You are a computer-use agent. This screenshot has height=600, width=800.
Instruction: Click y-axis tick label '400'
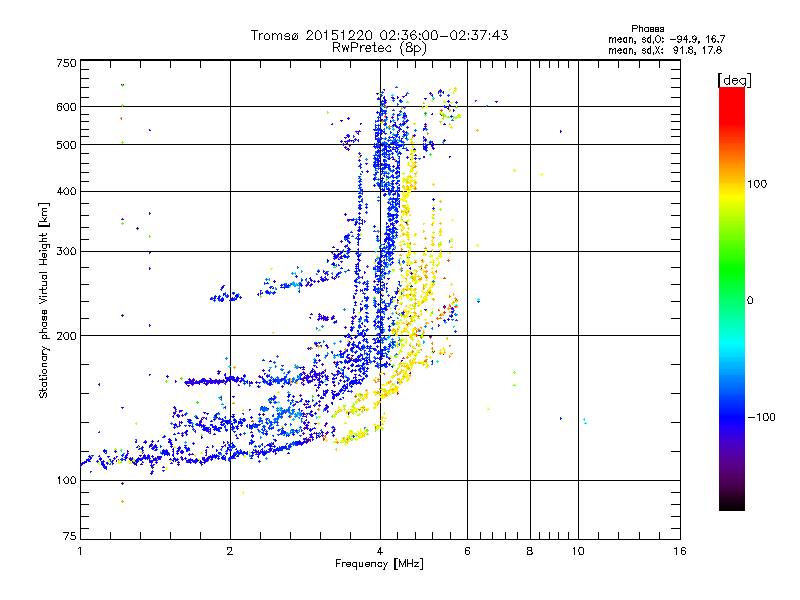point(66,192)
